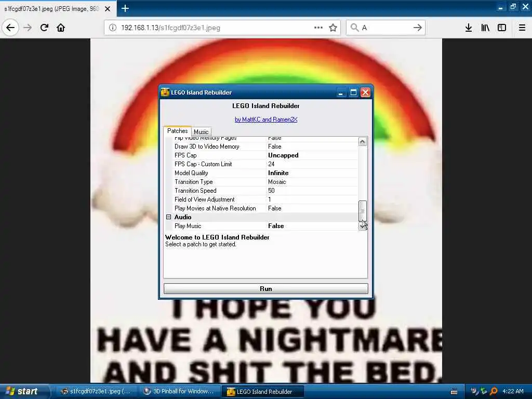The image size is (532, 399).
Task: Select the Field of View Adjustment row
Action: [261, 199]
